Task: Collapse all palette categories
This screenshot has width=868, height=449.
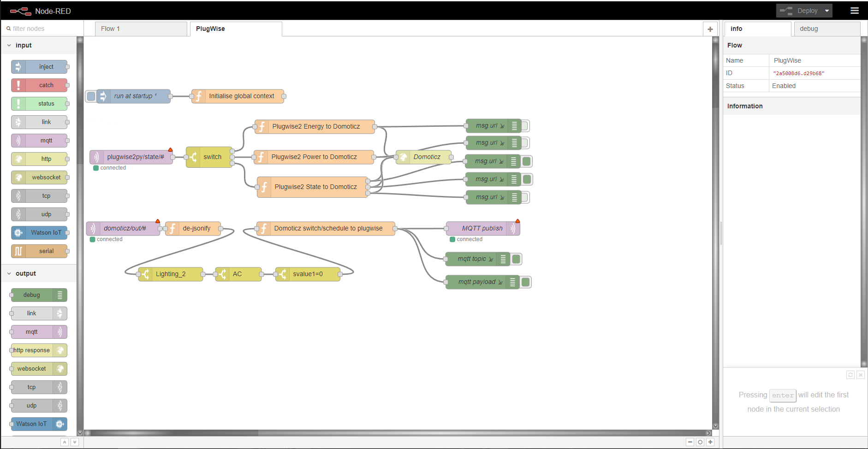Action: (x=65, y=442)
